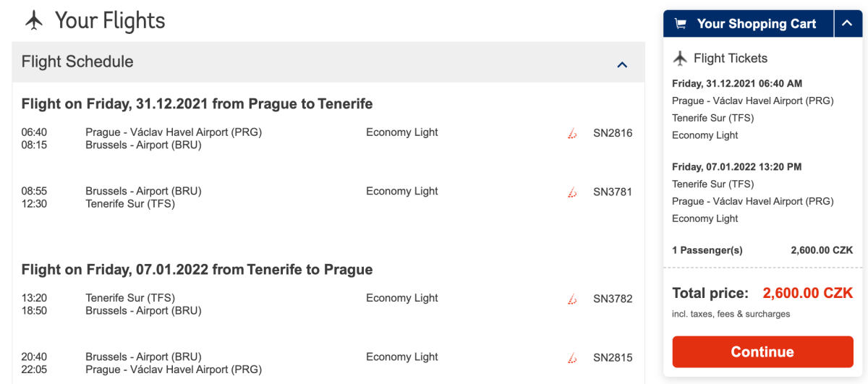Select flight number SN2816
Viewport: 868px width, 384px height.
[x=613, y=133]
